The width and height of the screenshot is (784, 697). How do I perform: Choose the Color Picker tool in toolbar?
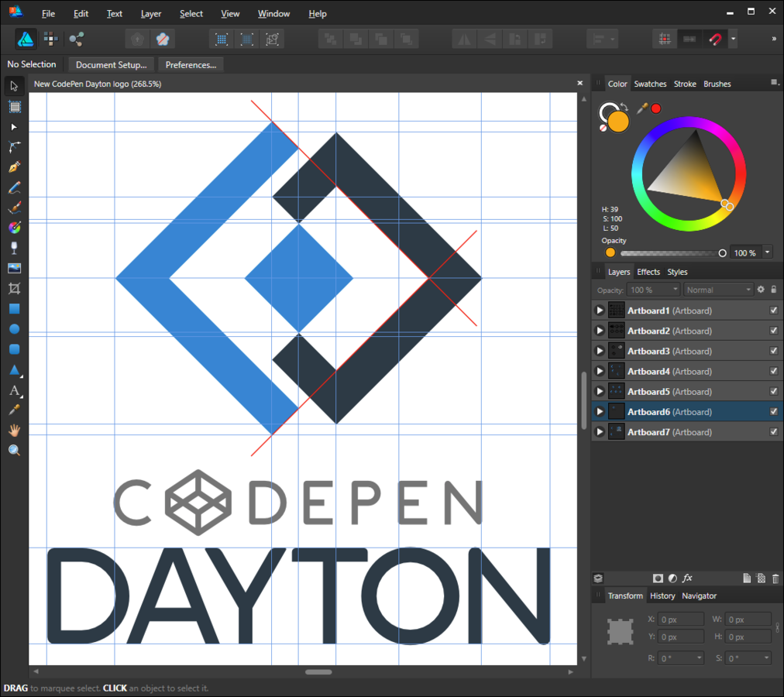15,410
